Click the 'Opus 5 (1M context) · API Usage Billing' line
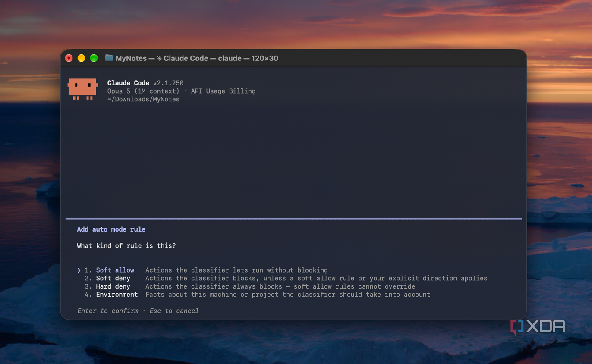This screenshot has height=364, width=592. pos(181,91)
